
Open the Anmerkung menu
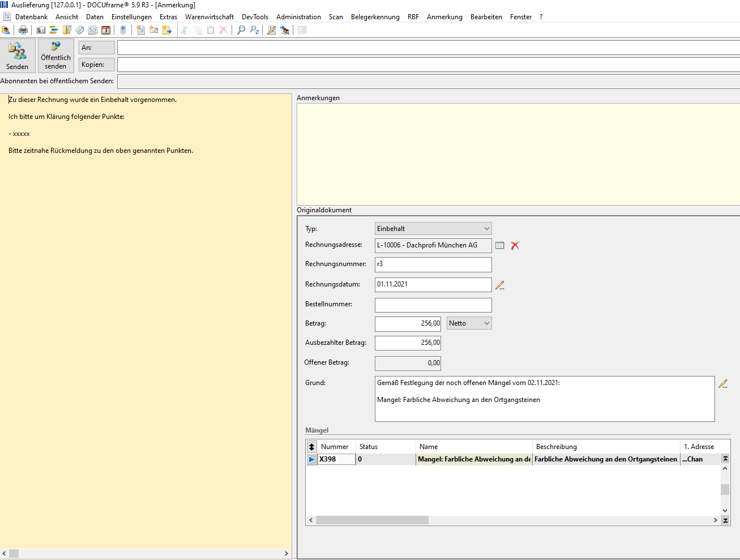(444, 17)
